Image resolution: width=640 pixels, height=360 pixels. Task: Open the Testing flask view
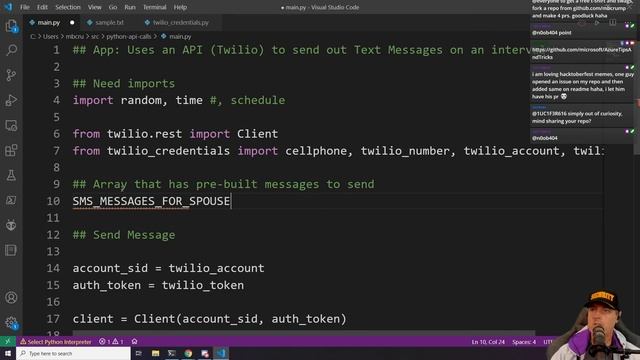coord(11,175)
